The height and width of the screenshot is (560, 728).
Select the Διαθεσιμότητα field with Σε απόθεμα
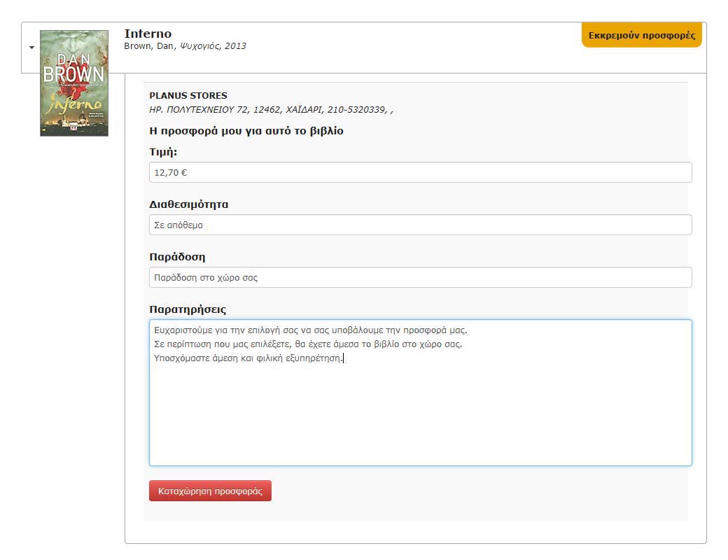(x=420, y=225)
